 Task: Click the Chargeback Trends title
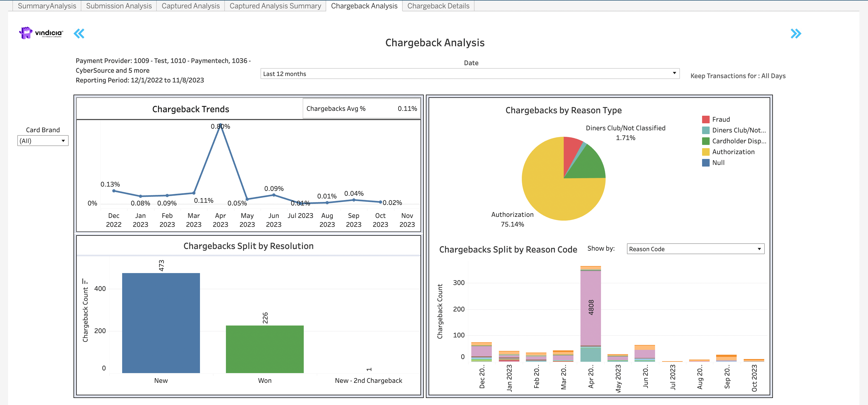[x=191, y=109]
